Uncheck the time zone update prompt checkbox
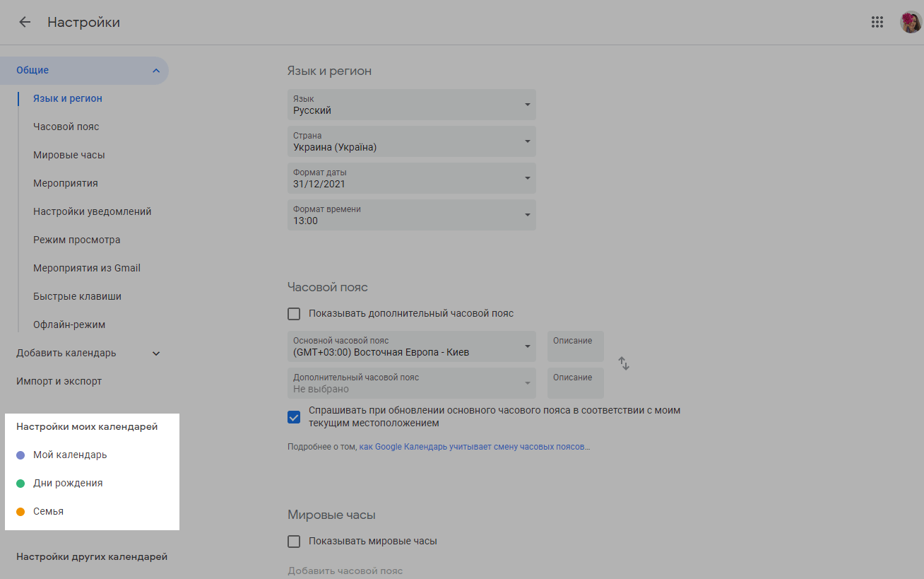Image resolution: width=924 pixels, height=579 pixels. point(294,417)
